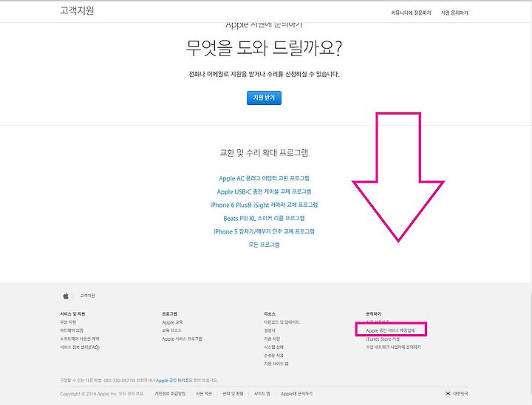This screenshot has width=532, height=405.
Task: Click the 서비스 및 지원 footer column heading
Action: 72,313
